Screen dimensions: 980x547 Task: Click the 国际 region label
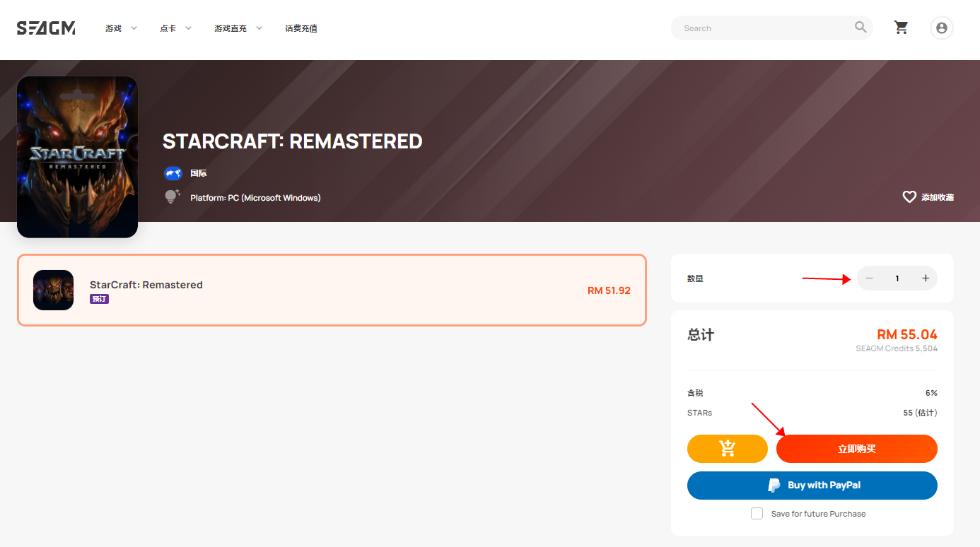[199, 173]
